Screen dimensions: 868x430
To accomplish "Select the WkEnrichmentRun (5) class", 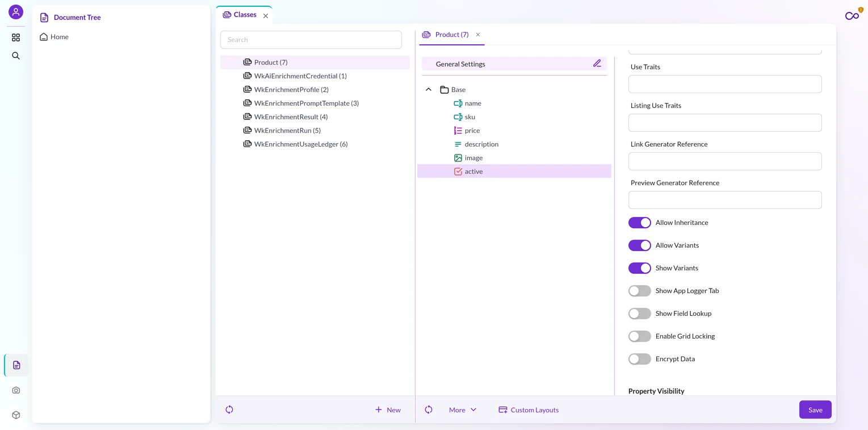I will 287,130.
